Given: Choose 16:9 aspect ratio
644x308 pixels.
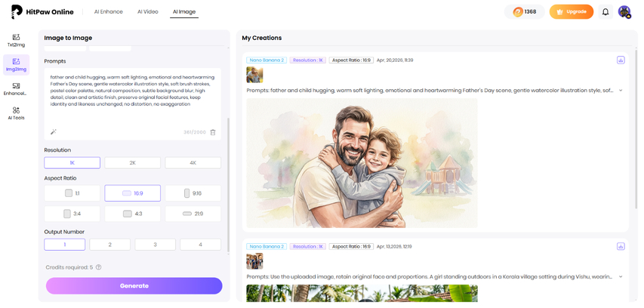Looking at the screenshot, I should [133, 193].
